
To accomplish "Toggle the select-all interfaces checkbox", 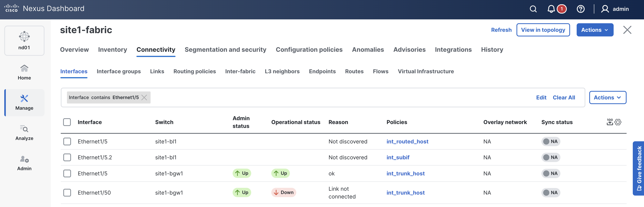I will coord(67,122).
